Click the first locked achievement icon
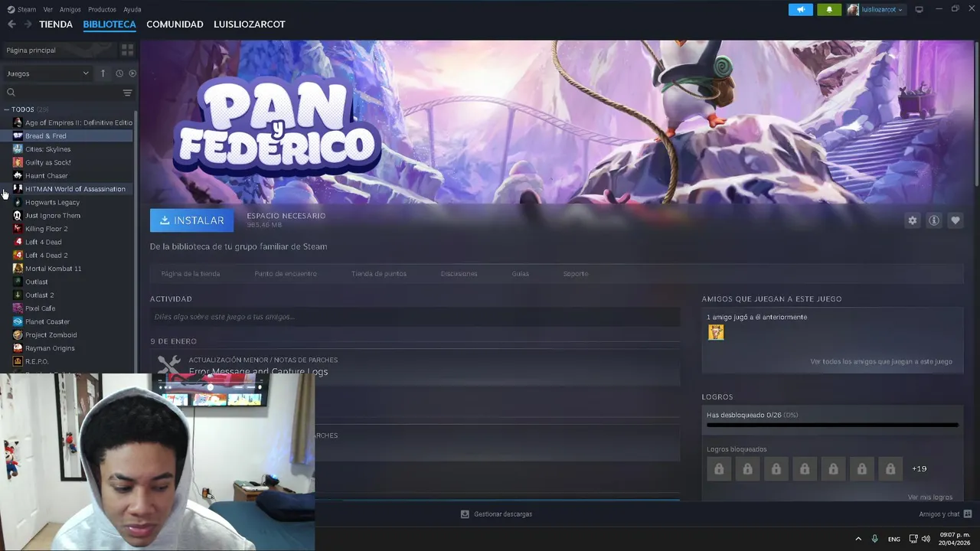The width and height of the screenshot is (980, 551). tap(719, 469)
